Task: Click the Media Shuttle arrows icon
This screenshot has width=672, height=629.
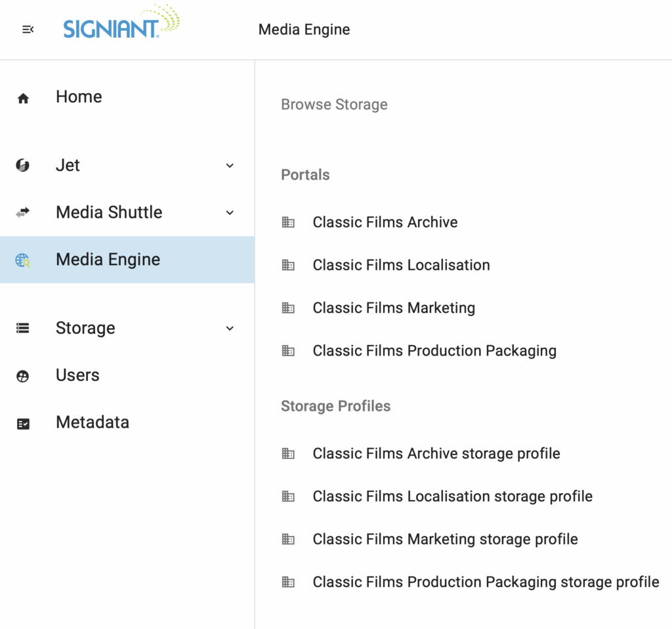Action: tap(23, 213)
